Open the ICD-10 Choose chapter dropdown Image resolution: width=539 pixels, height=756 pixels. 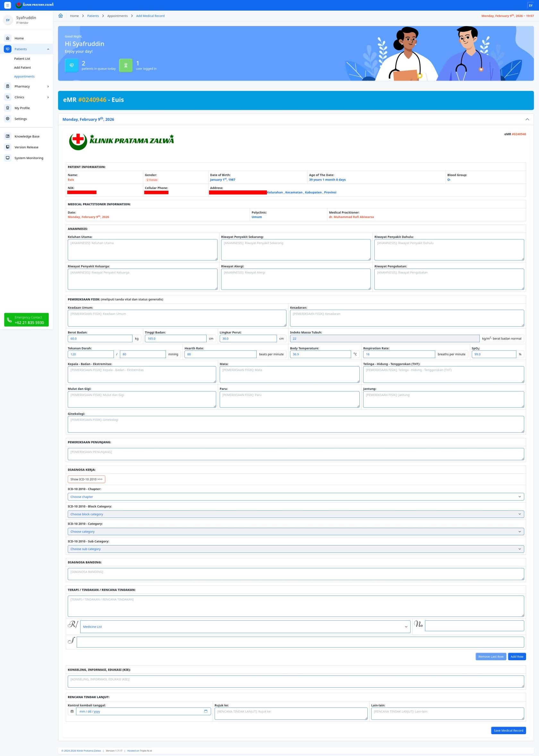click(x=295, y=497)
